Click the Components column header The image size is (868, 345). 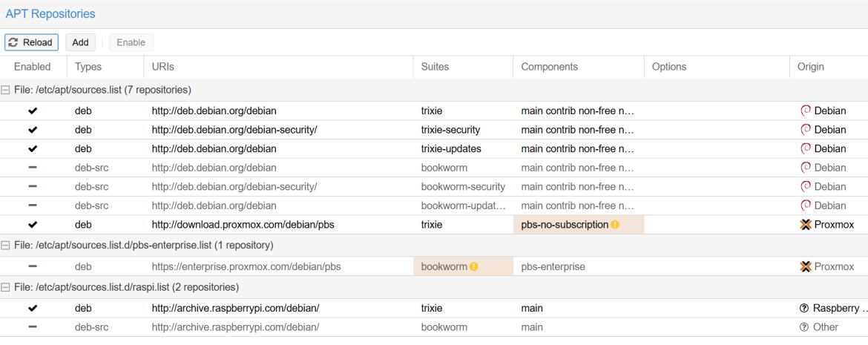[x=549, y=67]
